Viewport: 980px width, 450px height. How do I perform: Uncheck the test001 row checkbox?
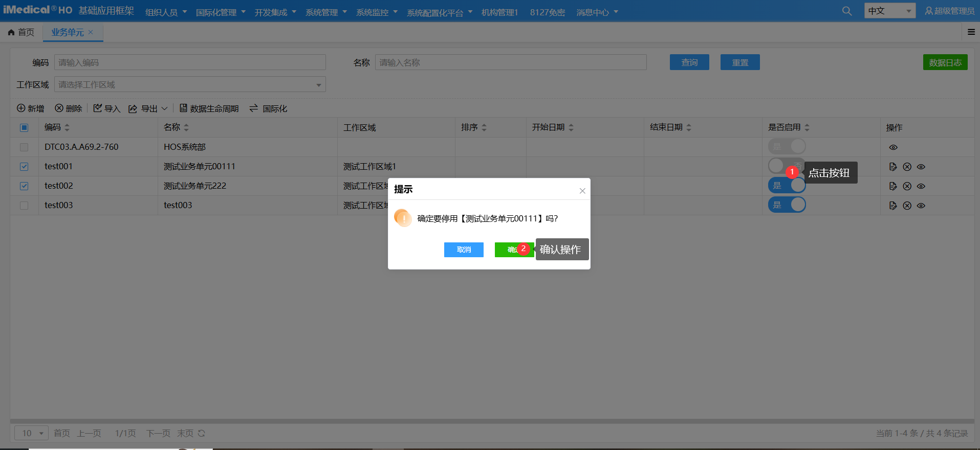pyautogui.click(x=24, y=167)
